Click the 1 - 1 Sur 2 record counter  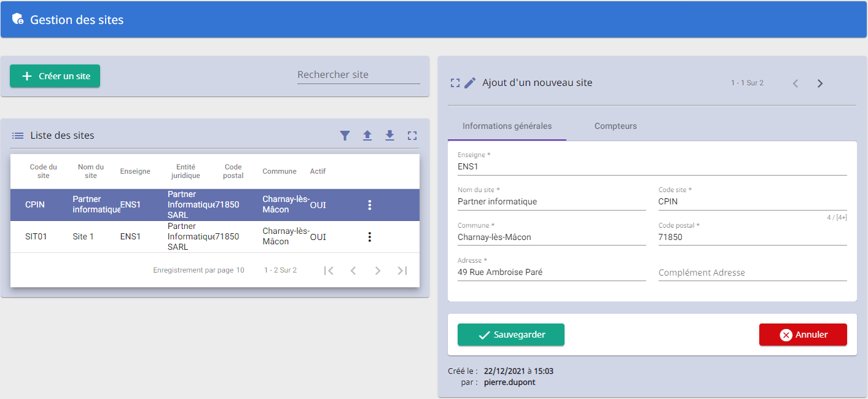pyautogui.click(x=747, y=83)
